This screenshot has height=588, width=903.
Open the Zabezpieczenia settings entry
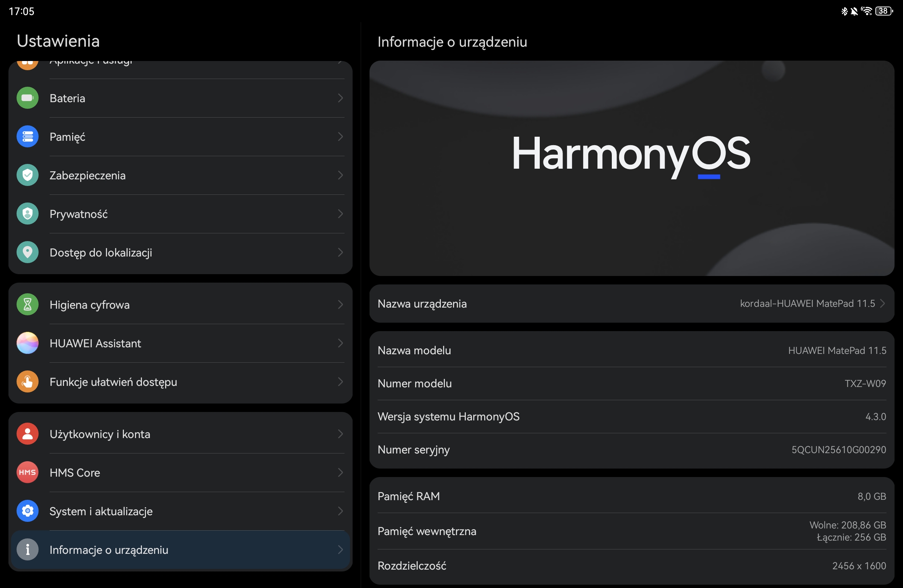click(180, 175)
